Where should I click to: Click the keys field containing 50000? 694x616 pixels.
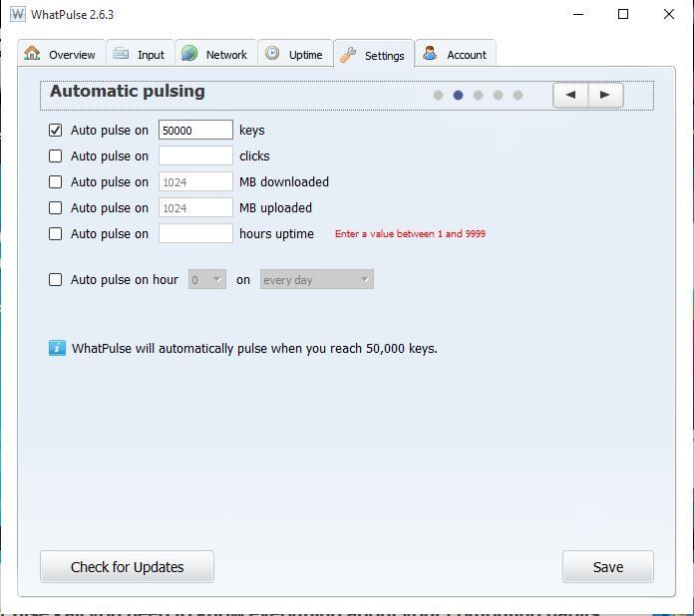[x=195, y=131]
